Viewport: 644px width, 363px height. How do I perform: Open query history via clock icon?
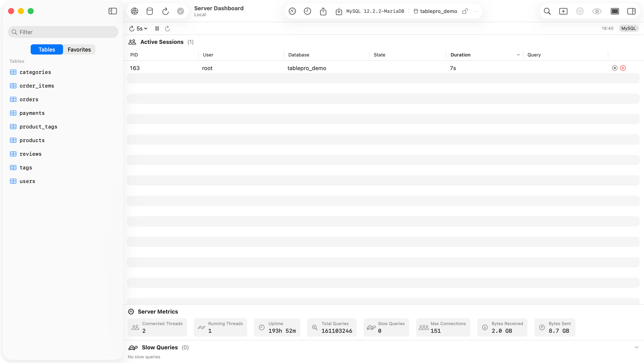pos(307,11)
